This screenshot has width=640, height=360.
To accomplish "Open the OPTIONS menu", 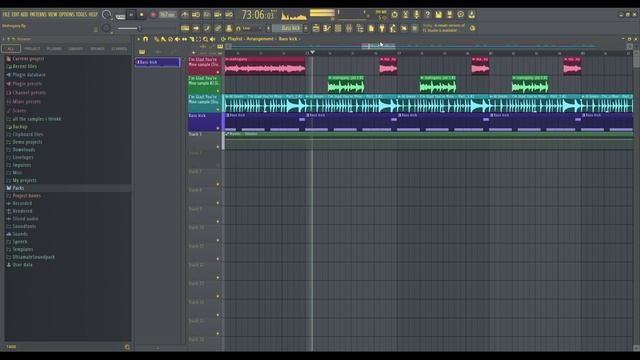I will (x=67, y=14).
